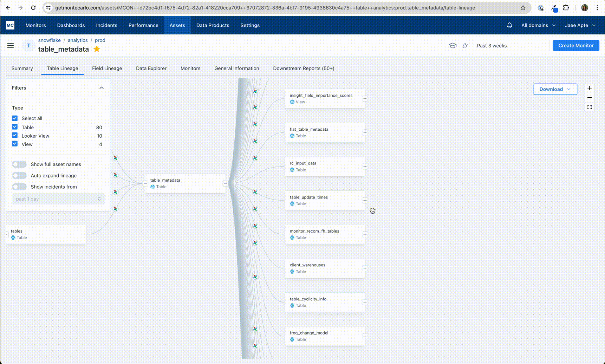The height and width of the screenshot is (364, 605).
Task: Click the Past 3 weeks time range field
Action: [x=511, y=46]
